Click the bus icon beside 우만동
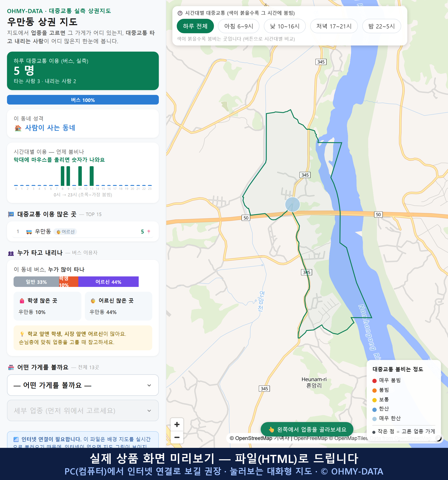Viewport: 448px width, 480px height. click(x=29, y=232)
